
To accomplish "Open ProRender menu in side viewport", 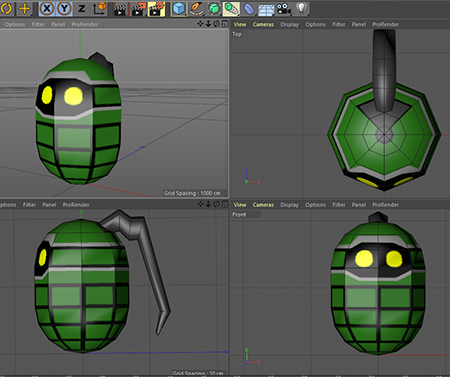I will pos(76,205).
